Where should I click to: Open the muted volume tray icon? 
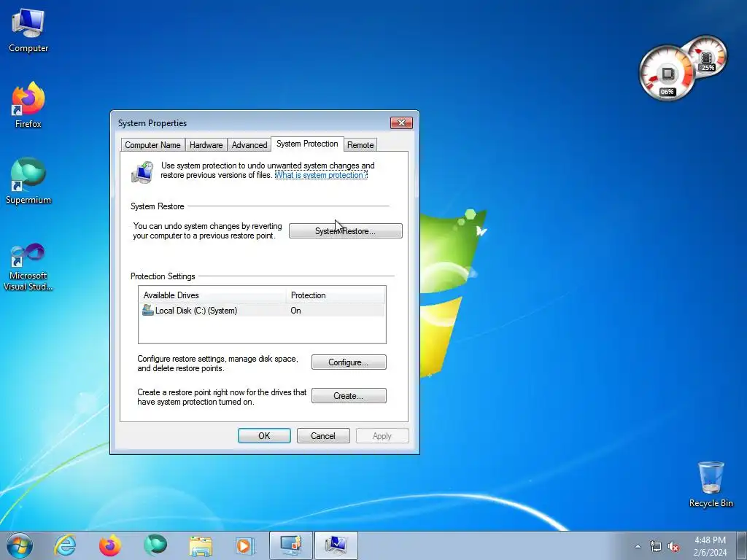point(673,547)
